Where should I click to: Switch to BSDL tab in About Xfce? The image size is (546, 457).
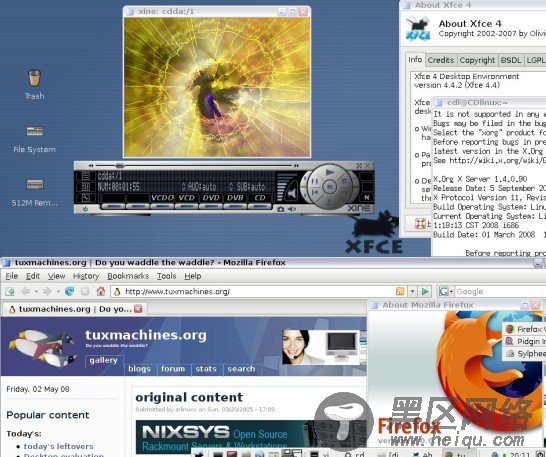[511, 60]
